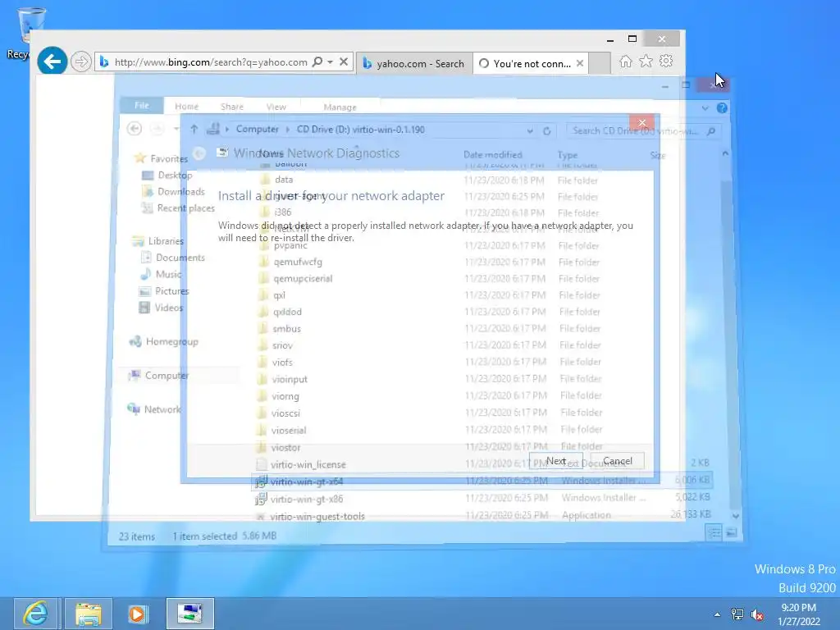
Task: Open the Network Diagnostics taskbar button
Action: [x=190, y=614]
